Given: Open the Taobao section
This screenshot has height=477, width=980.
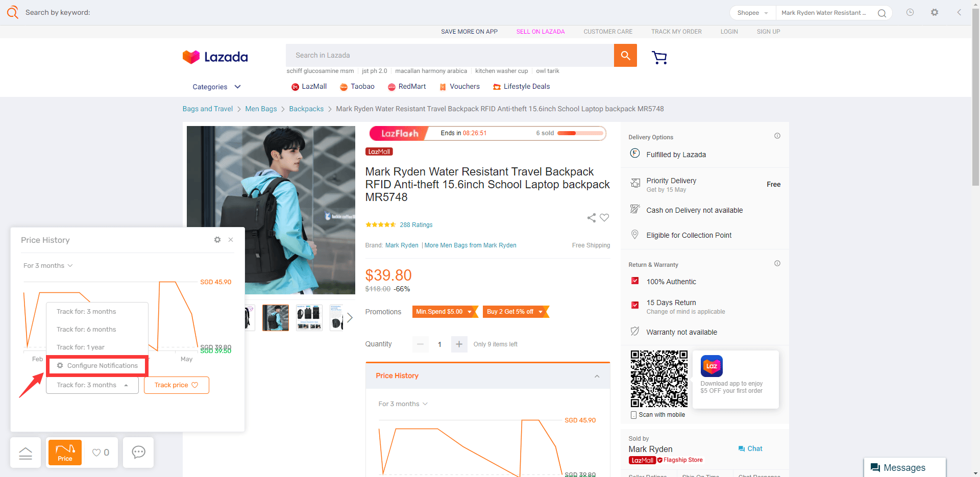Looking at the screenshot, I should click(x=357, y=87).
